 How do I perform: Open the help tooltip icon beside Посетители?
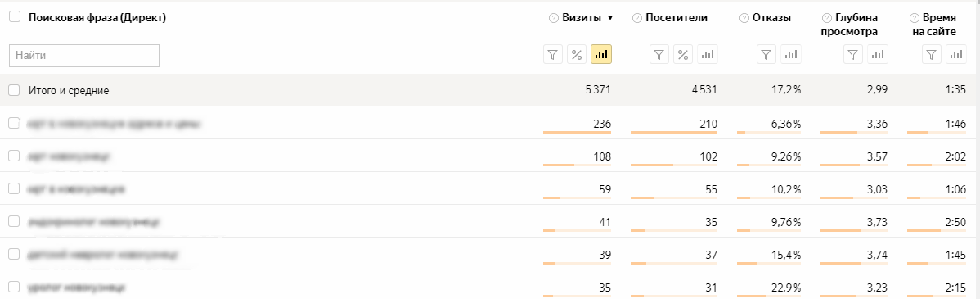pyautogui.click(x=636, y=18)
